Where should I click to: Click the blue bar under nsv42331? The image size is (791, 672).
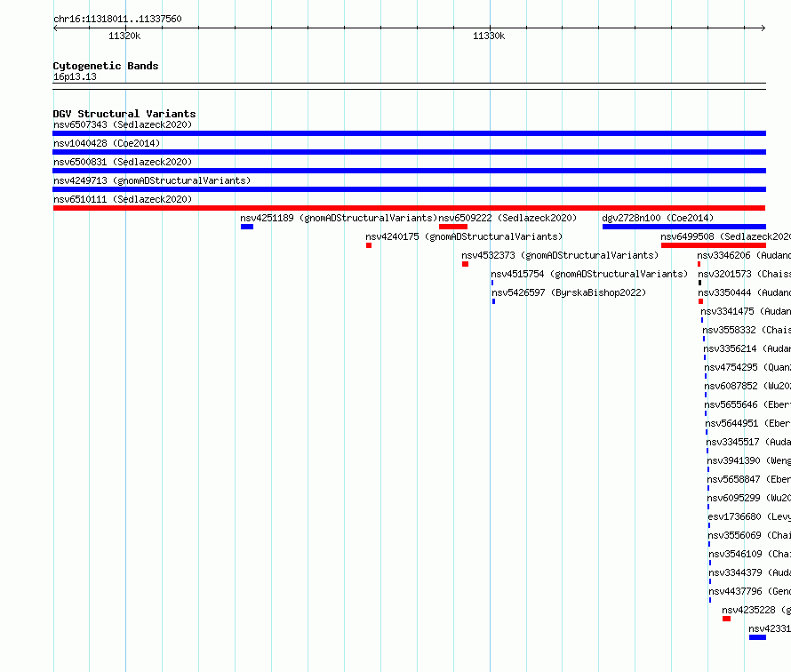pos(758,637)
